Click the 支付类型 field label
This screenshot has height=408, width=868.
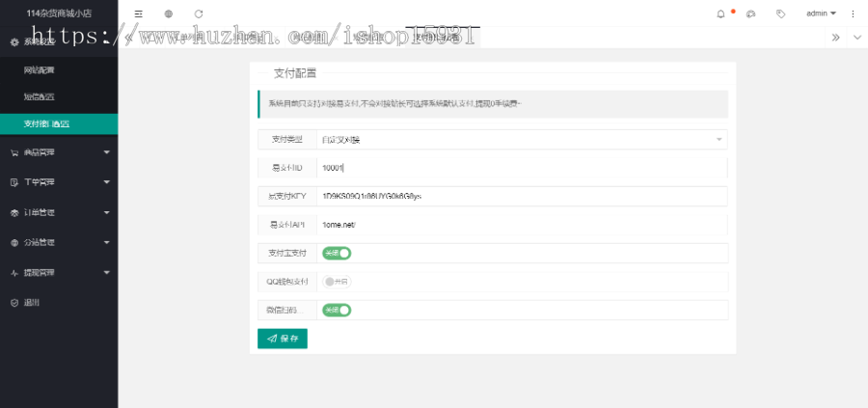(287, 140)
